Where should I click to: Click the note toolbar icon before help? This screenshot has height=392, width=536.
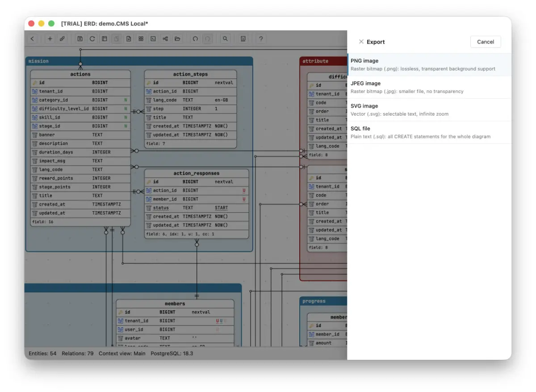[x=243, y=39]
